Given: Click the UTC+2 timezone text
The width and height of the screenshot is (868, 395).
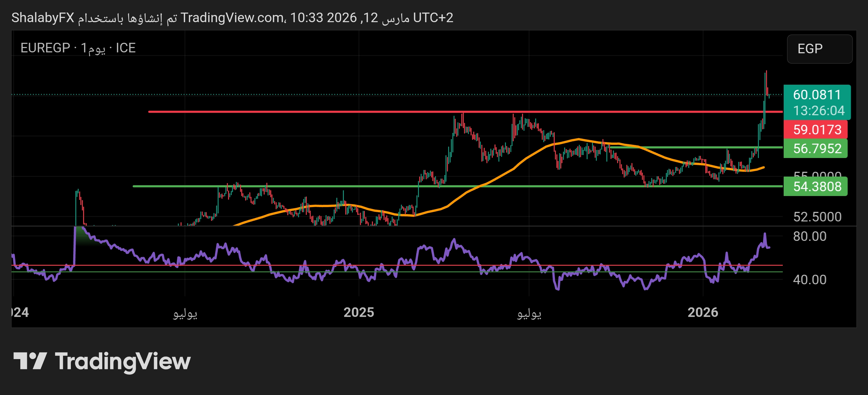Looking at the screenshot, I should pos(433,18).
